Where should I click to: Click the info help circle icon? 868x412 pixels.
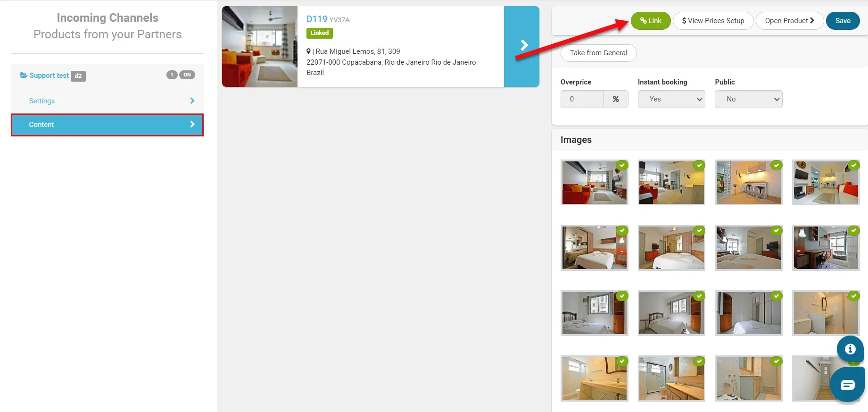pyautogui.click(x=850, y=349)
